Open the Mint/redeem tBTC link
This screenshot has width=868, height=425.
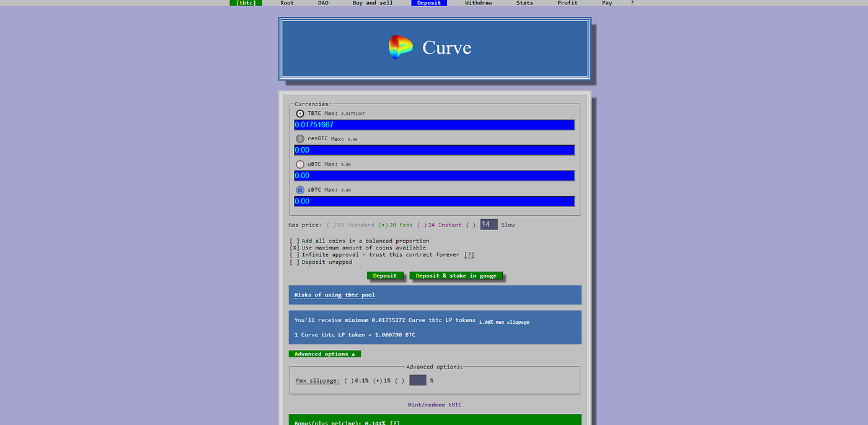435,405
